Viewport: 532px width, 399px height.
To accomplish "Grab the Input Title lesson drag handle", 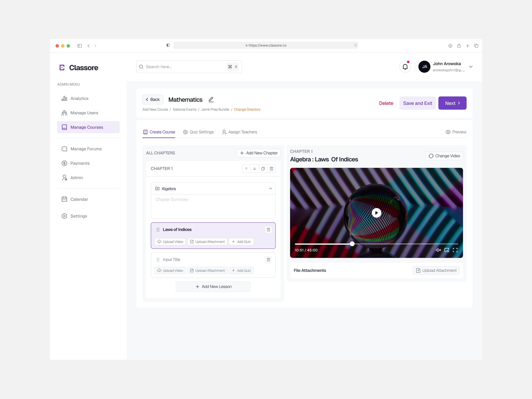I will (x=158, y=259).
